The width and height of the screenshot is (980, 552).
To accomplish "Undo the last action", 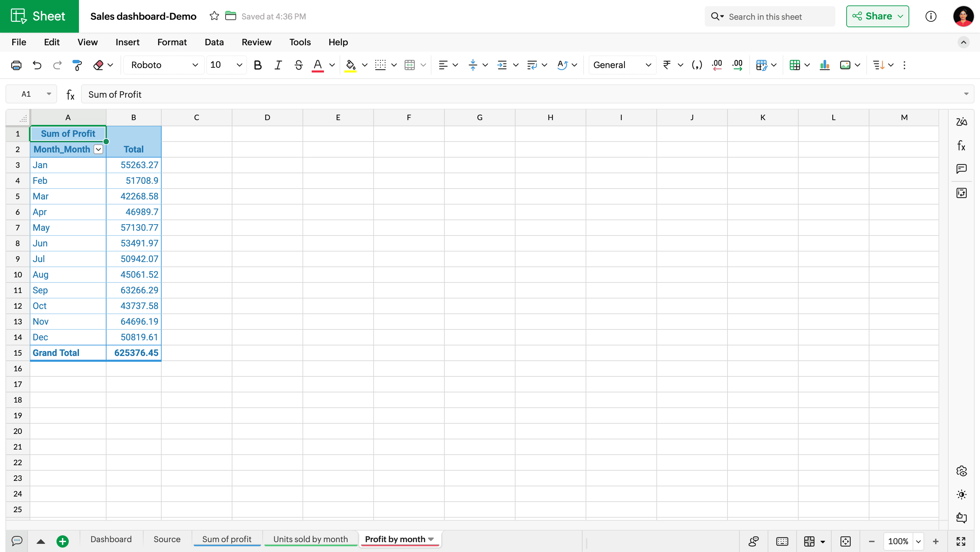I will coord(37,65).
